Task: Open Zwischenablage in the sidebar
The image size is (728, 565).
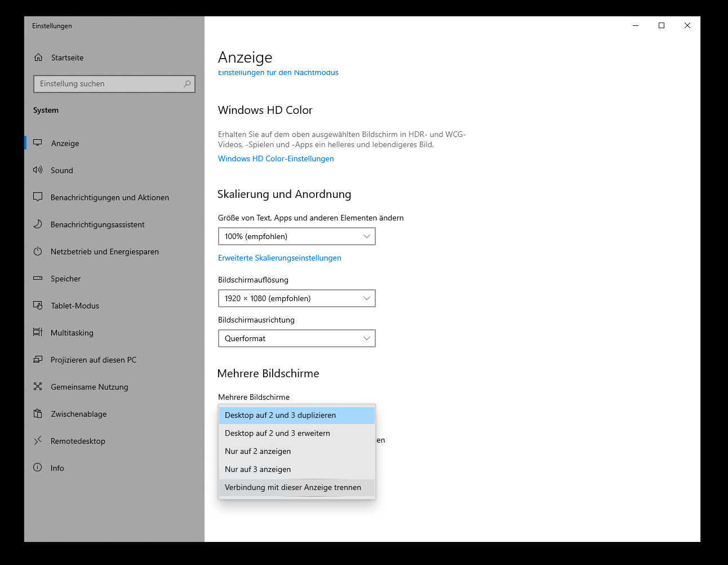Action: pyautogui.click(x=114, y=414)
